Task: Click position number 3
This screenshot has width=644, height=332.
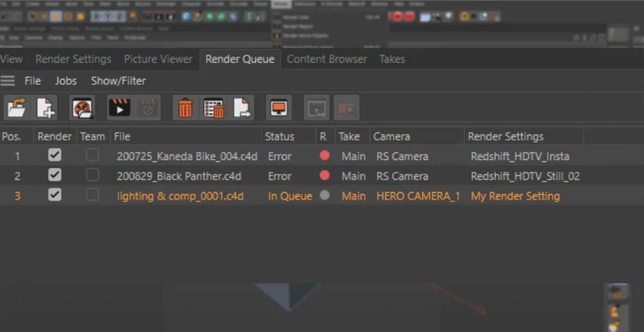Action: (x=17, y=196)
